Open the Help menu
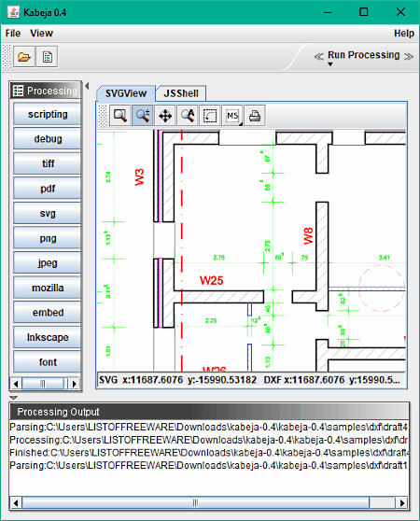This screenshot has height=521, width=420. click(x=404, y=34)
